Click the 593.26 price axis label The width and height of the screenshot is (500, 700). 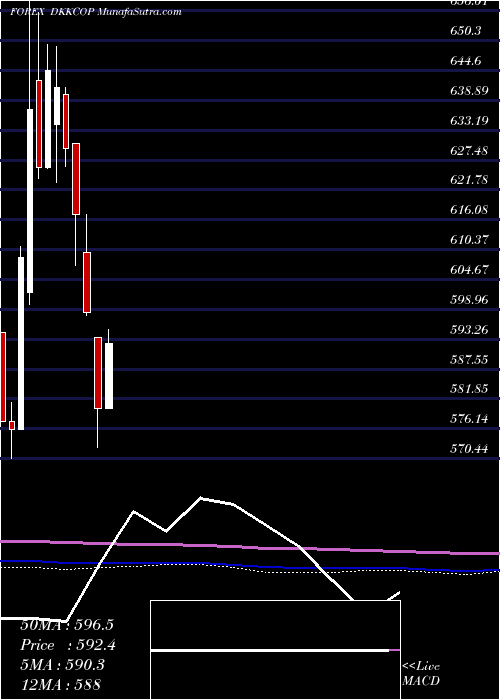pyautogui.click(x=469, y=329)
